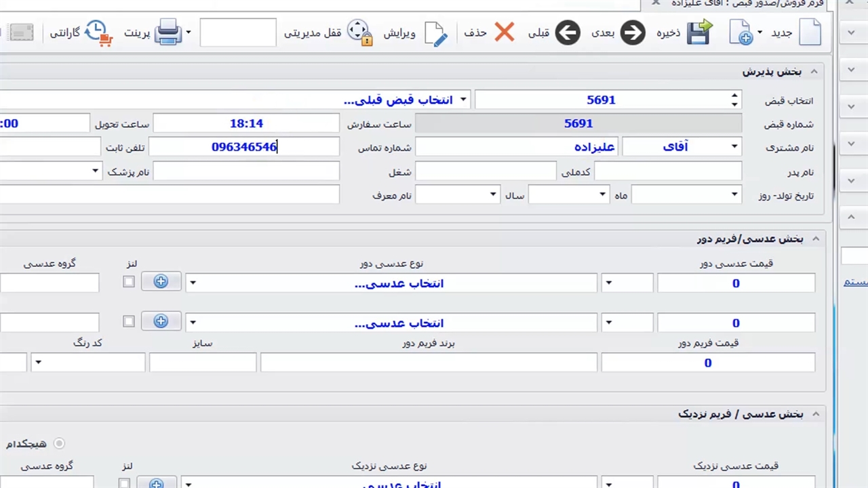Click the add lens plus button in first row

[161, 282]
